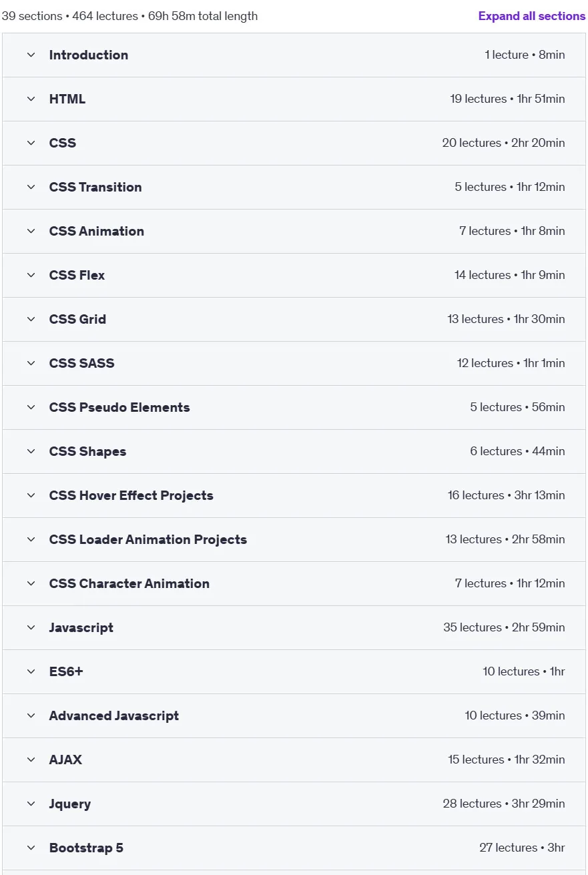Toggle the CSS Animation chevron icon
This screenshot has width=588, height=875.
[x=31, y=231]
